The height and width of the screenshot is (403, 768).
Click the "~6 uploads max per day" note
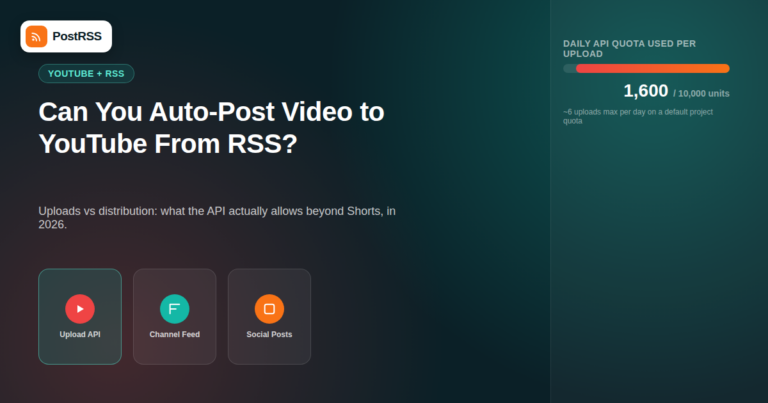point(638,116)
